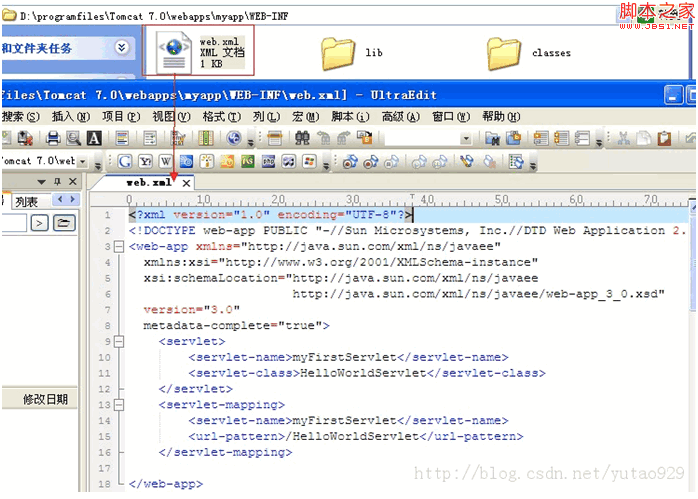Click the 修改日期 column header
The height and width of the screenshot is (499, 698).
(x=46, y=399)
